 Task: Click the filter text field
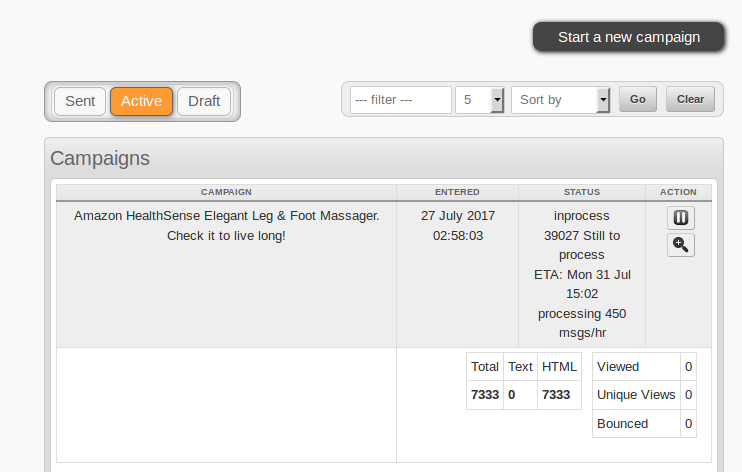(400, 100)
